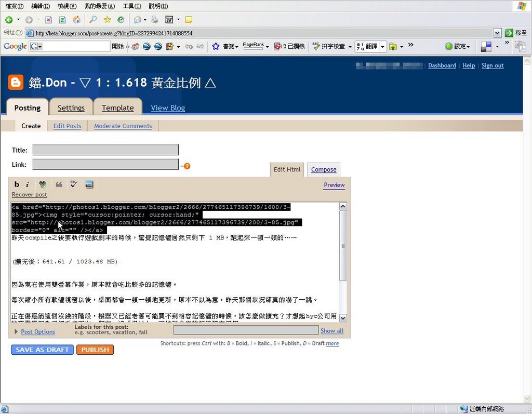The width and height of the screenshot is (532, 414).
Task: Switch to the Compose editor tab
Action: (324, 169)
